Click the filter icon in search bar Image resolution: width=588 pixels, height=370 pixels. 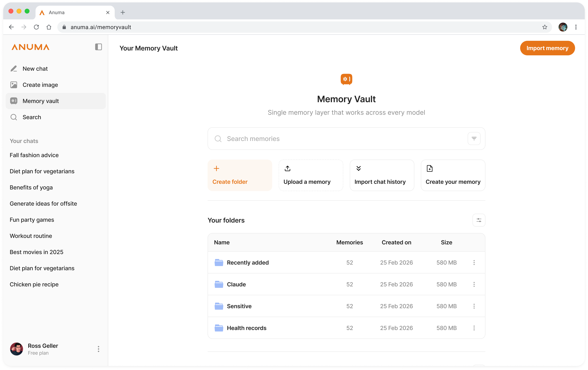[x=474, y=139]
